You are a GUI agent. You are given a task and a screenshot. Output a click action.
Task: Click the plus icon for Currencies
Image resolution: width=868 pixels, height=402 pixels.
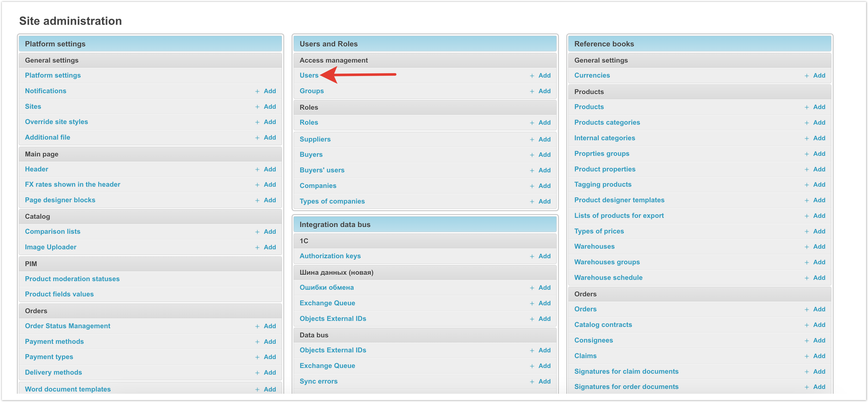pos(806,76)
